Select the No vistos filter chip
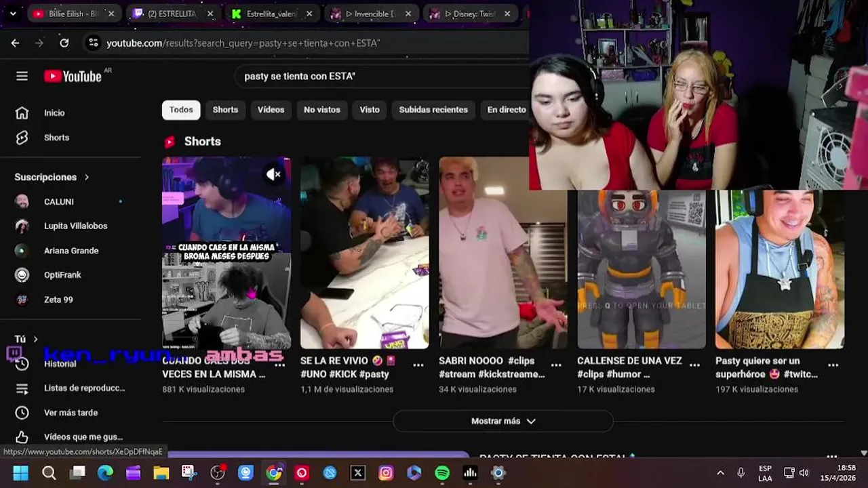 coord(322,110)
